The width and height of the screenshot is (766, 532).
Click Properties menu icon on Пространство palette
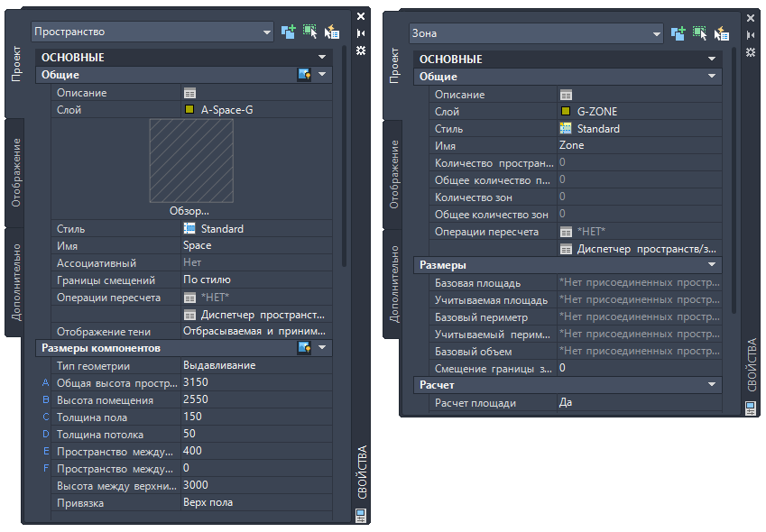coord(361,50)
